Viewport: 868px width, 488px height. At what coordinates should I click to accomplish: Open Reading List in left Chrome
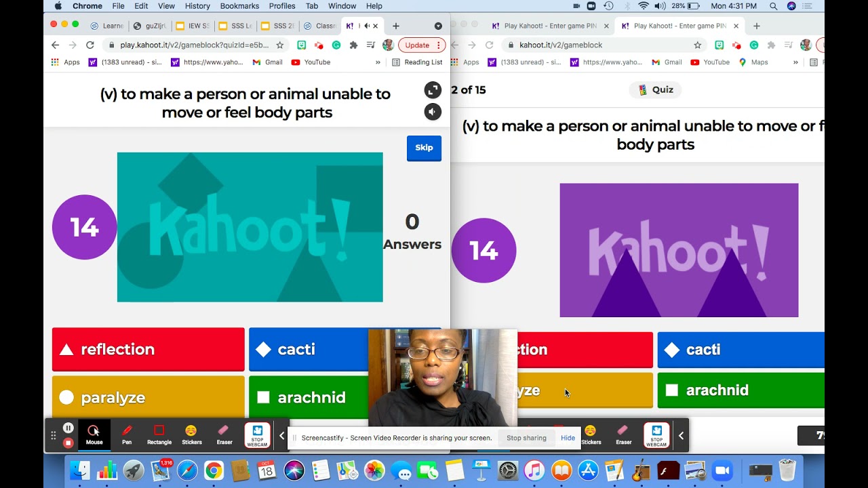coord(417,62)
